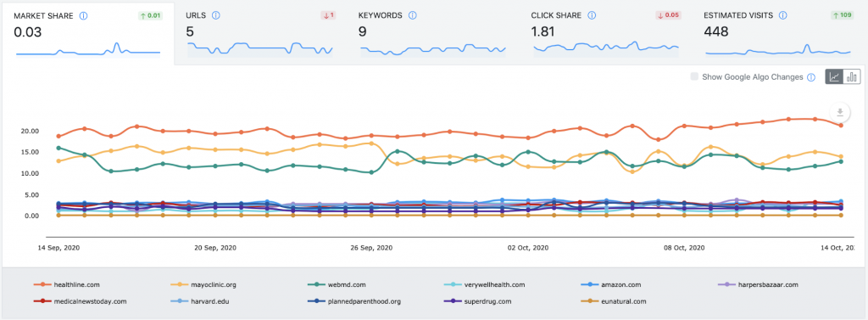Click the Click Share 0.05 decrease badge
The width and height of the screenshot is (868, 320).
668,15
